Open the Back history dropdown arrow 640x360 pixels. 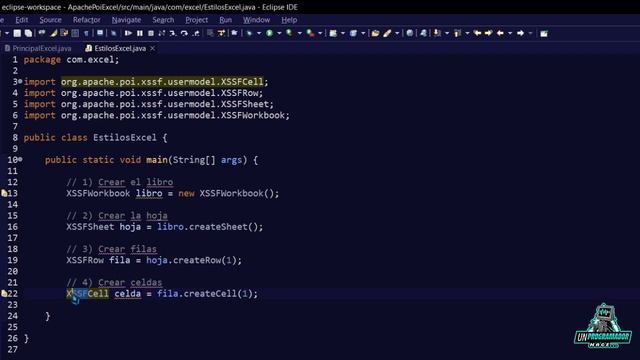click(510, 33)
